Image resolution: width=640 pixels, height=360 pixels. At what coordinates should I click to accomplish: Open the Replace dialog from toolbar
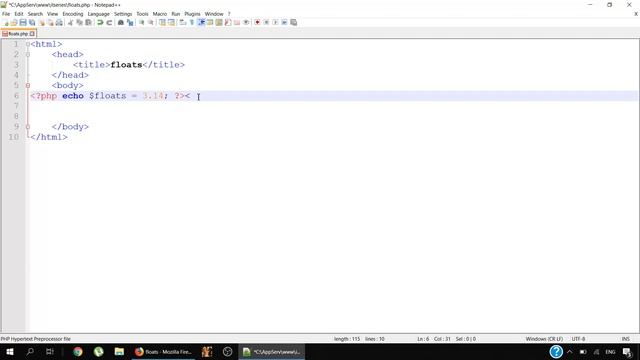tap(130, 22)
